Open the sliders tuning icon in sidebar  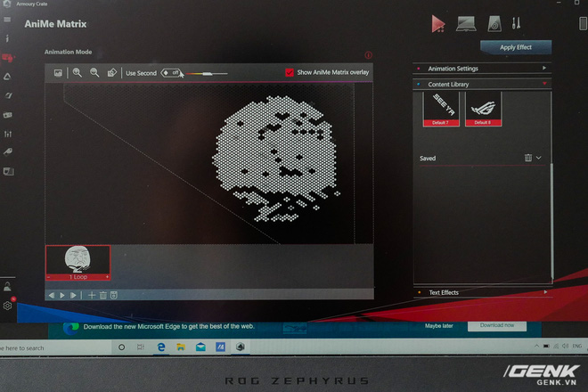pos(8,134)
